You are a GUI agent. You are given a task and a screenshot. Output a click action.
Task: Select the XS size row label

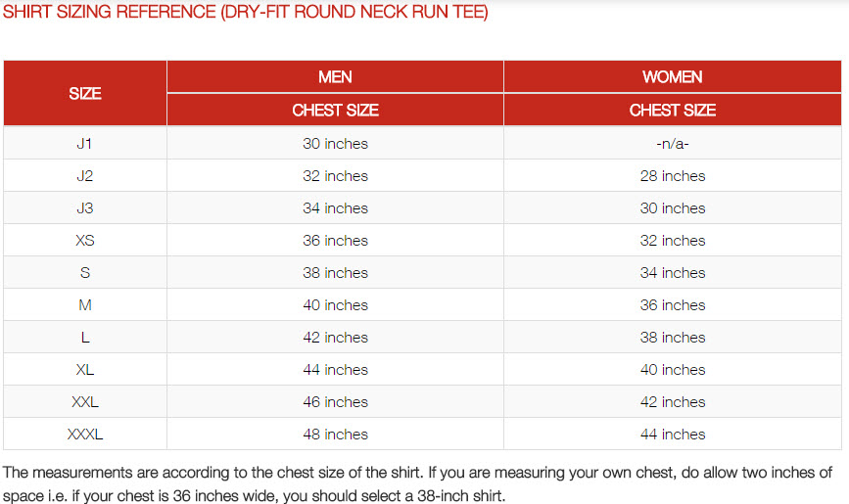tap(85, 241)
